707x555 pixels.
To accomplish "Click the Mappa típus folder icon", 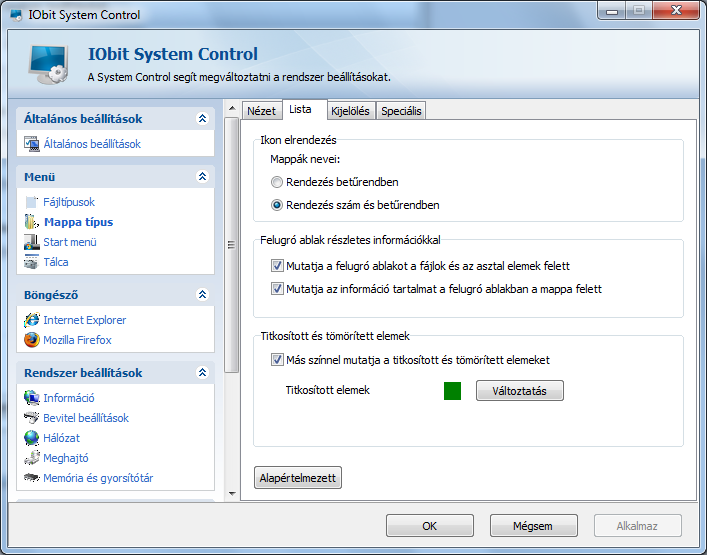I will click(32, 222).
